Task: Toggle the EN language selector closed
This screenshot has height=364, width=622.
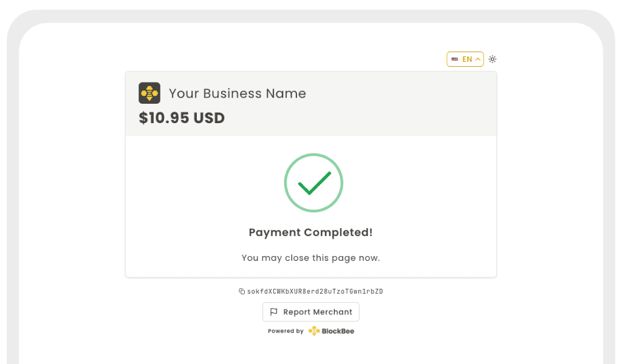Action: coord(465,59)
